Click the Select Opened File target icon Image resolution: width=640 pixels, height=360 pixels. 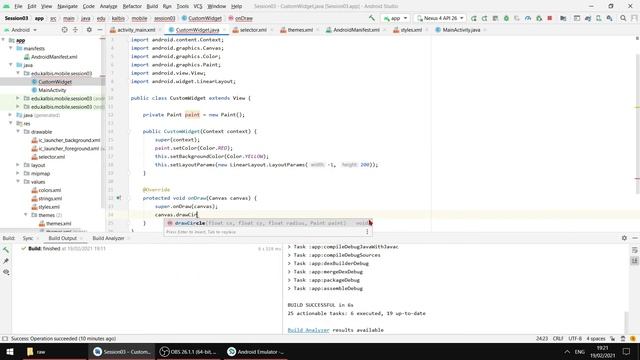[x=64, y=30]
